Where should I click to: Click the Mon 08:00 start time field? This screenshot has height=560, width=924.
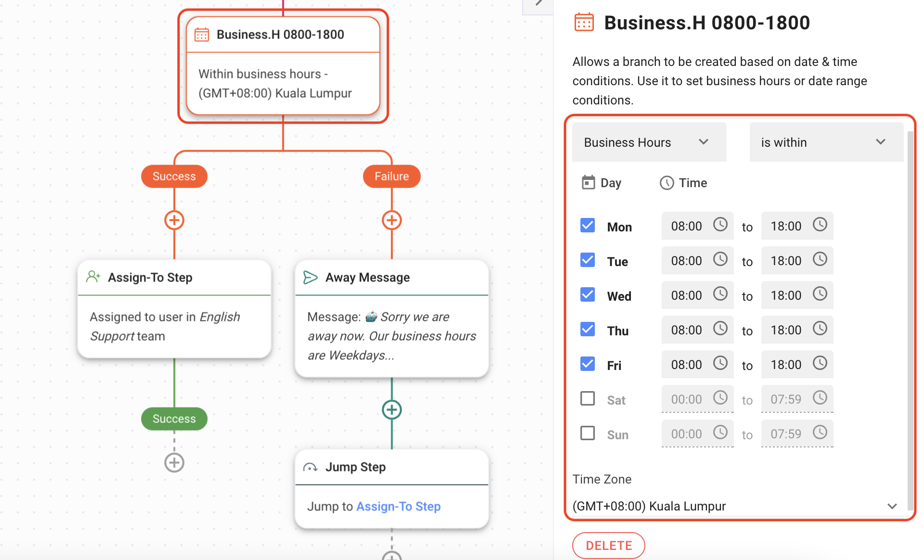click(x=698, y=226)
